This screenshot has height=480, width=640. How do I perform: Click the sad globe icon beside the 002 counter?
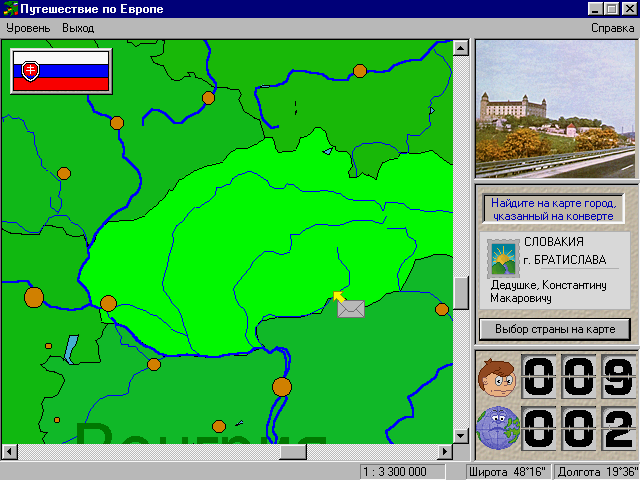pyautogui.click(x=498, y=428)
